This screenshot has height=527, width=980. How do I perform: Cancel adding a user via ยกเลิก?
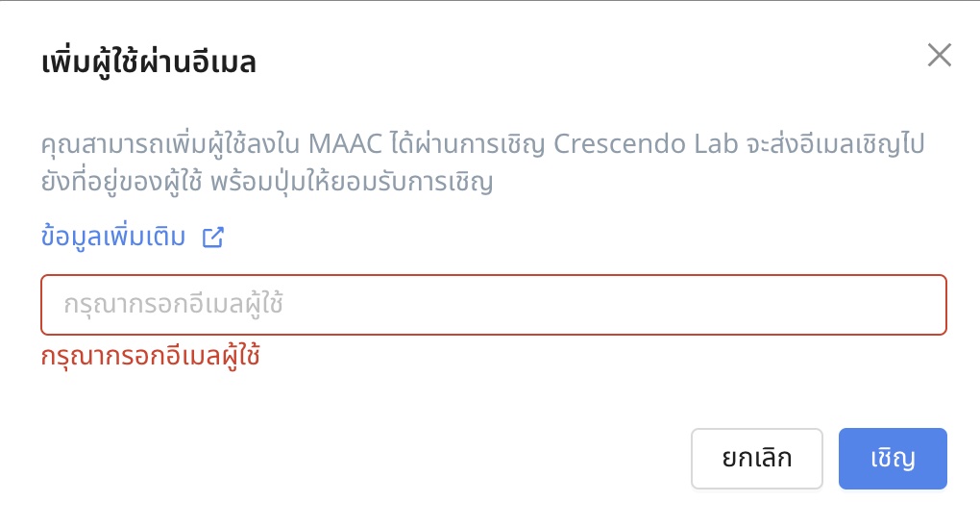click(757, 459)
